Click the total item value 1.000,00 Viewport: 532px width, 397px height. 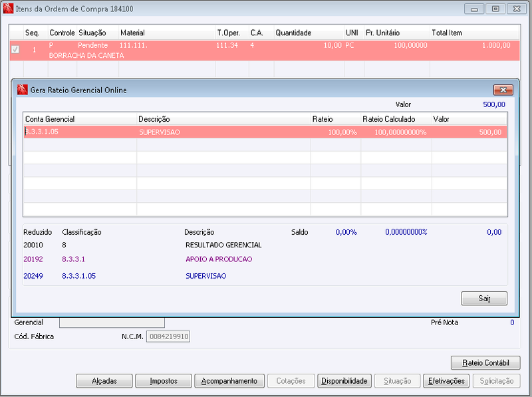[496, 45]
